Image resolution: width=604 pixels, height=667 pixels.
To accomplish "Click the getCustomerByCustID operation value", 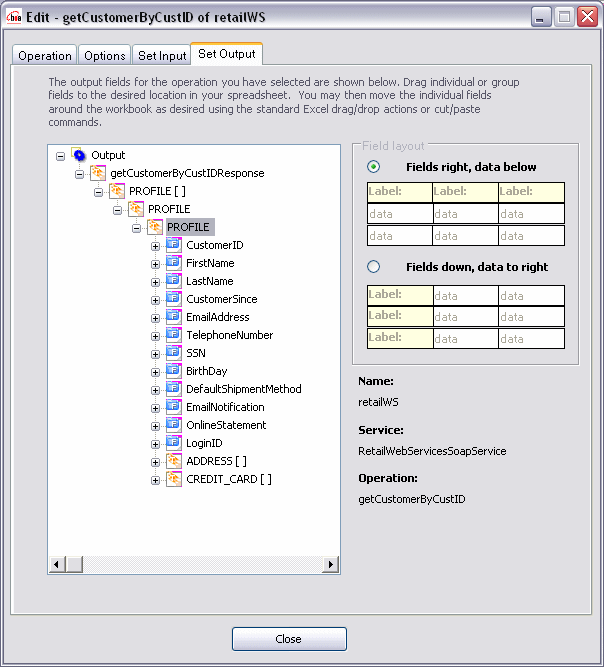I will pyautogui.click(x=412, y=499).
